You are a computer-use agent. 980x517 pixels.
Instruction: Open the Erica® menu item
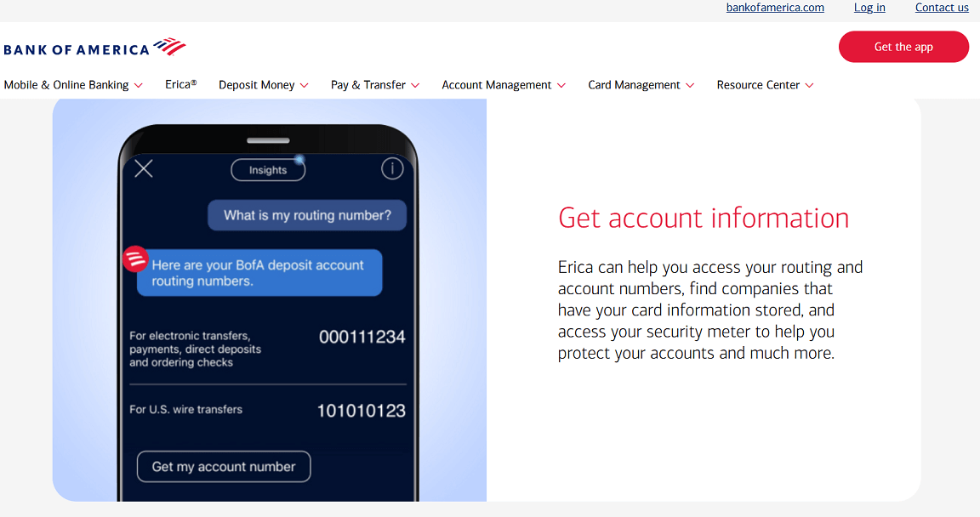pyautogui.click(x=180, y=84)
